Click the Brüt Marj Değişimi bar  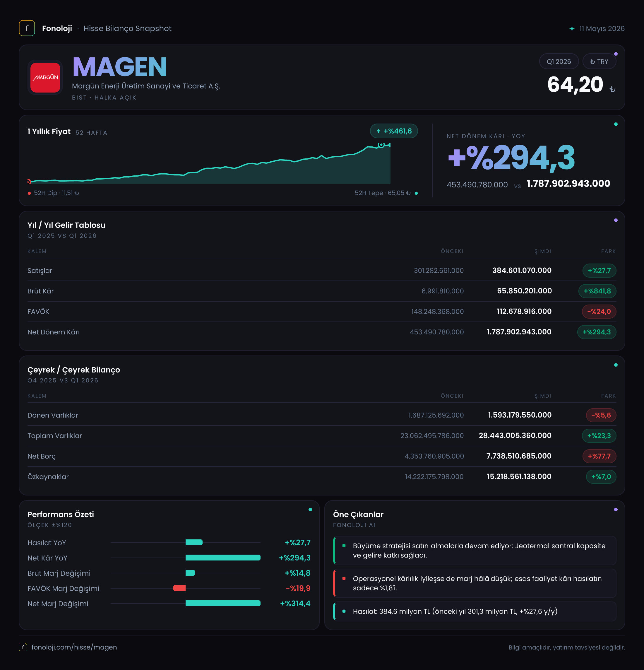190,573
